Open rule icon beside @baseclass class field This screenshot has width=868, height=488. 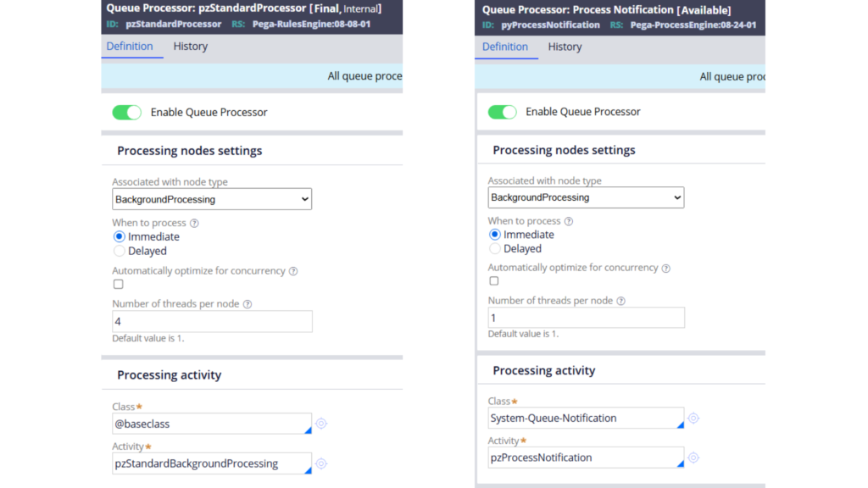(321, 424)
